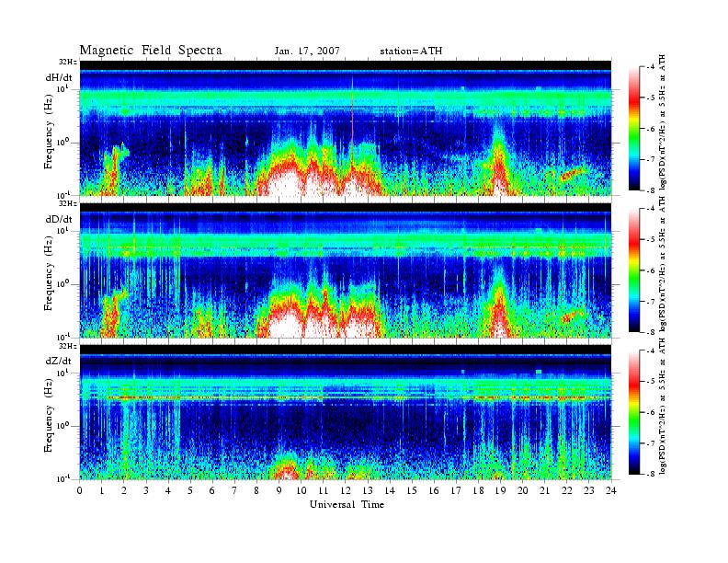Select the "dD/dt" panel label

point(59,219)
